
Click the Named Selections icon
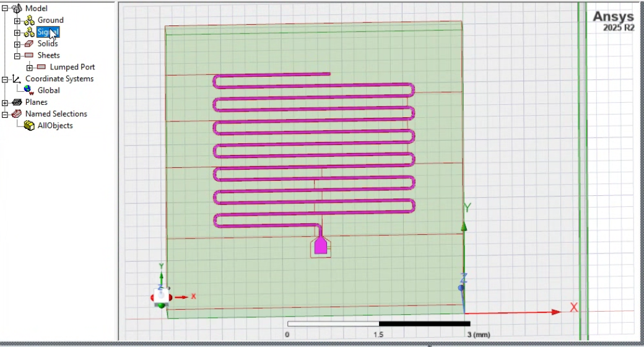[x=17, y=114]
